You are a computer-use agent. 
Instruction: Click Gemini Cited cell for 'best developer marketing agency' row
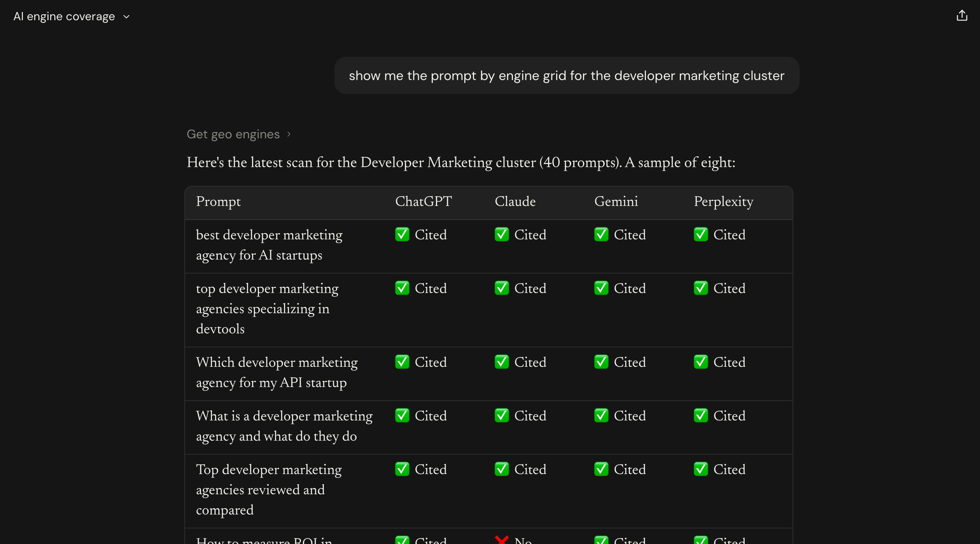point(620,235)
